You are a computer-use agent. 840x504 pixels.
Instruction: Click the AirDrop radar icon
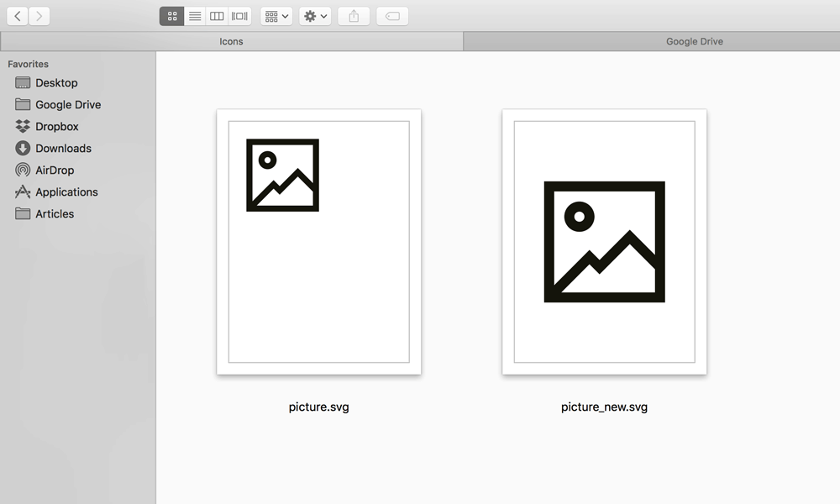(x=23, y=170)
